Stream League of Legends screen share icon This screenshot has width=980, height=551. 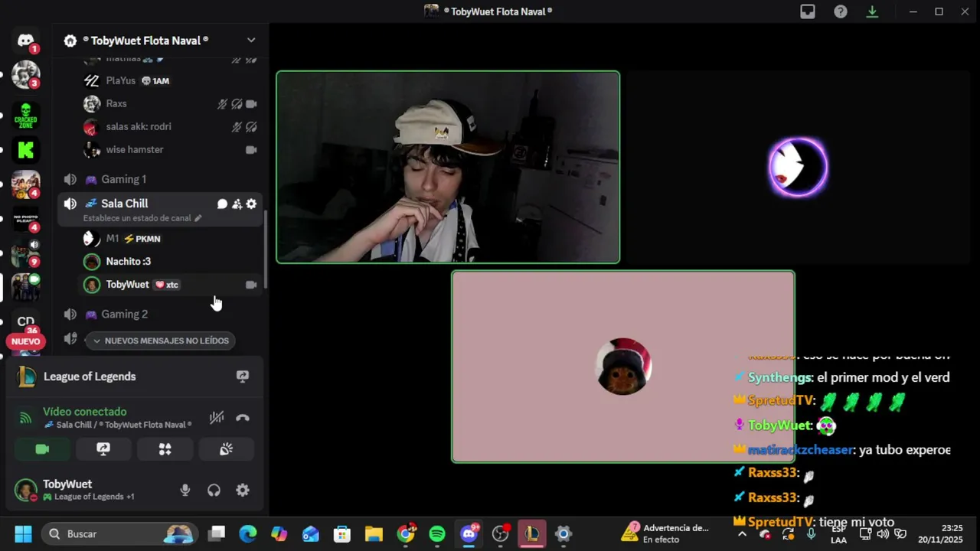tap(243, 377)
